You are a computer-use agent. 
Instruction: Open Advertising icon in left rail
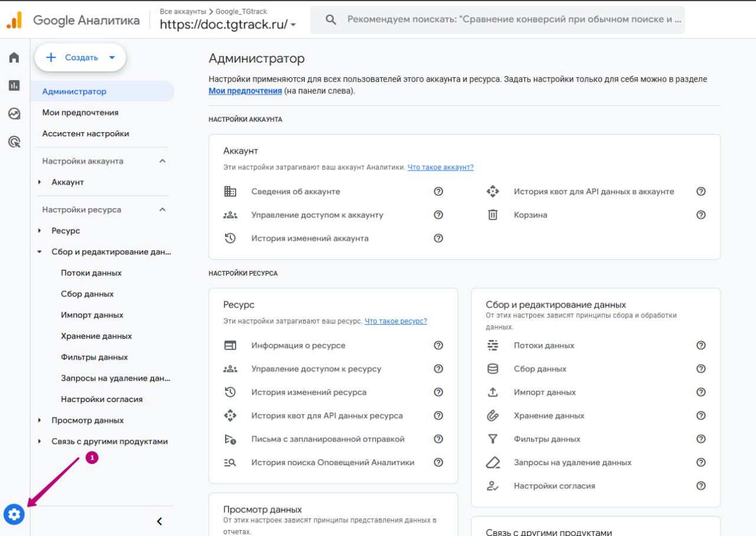coord(14,142)
